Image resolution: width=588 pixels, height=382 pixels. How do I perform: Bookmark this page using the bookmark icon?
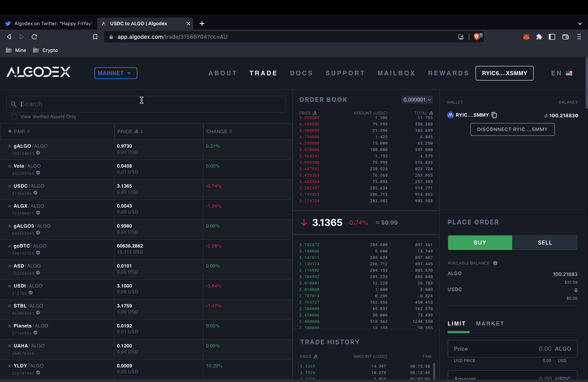click(95, 37)
